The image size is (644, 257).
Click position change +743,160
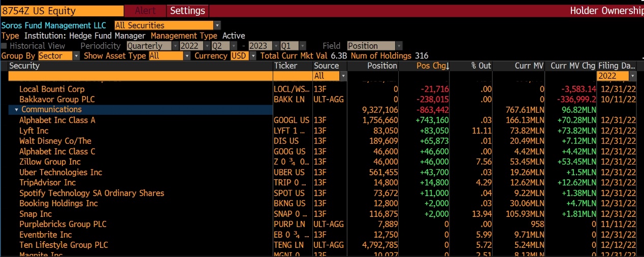[x=432, y=120]
